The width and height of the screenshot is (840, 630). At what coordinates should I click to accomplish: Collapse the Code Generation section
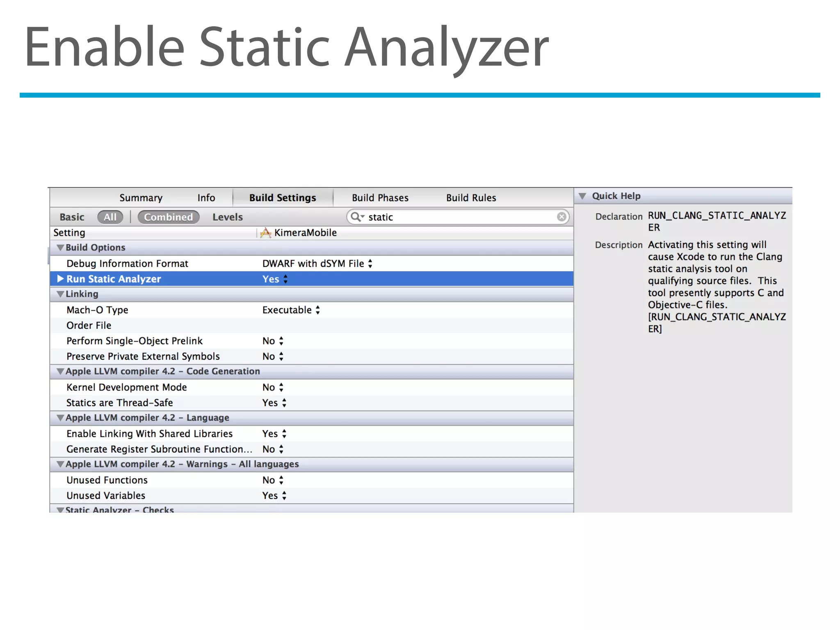[60, 372]
